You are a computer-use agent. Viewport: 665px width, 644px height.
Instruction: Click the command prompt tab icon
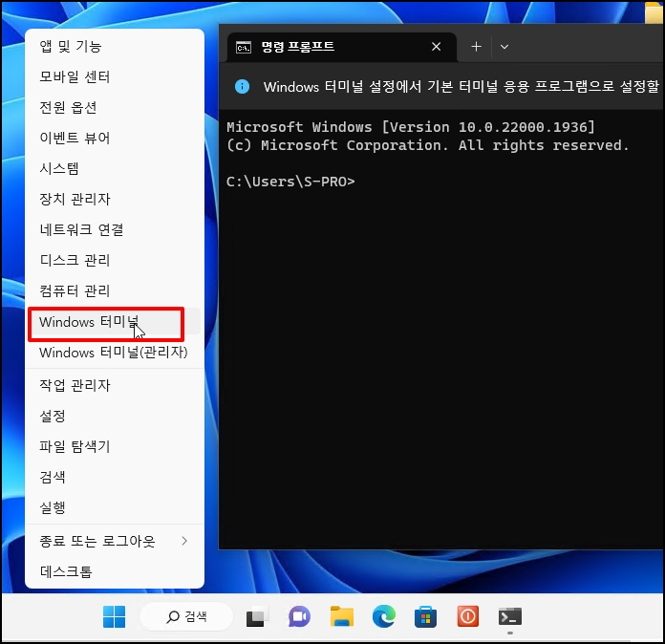pos(244,48)
